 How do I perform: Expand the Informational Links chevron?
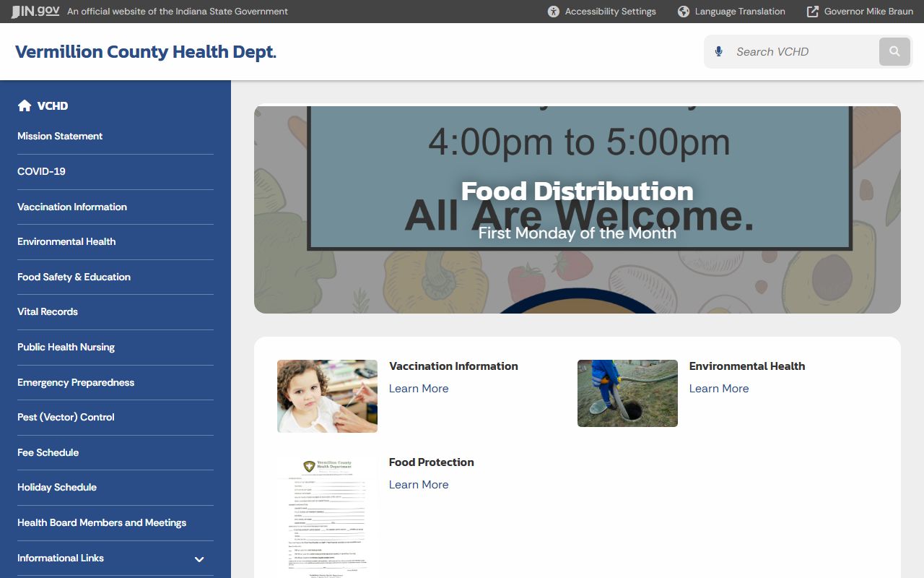pos(199,558)
